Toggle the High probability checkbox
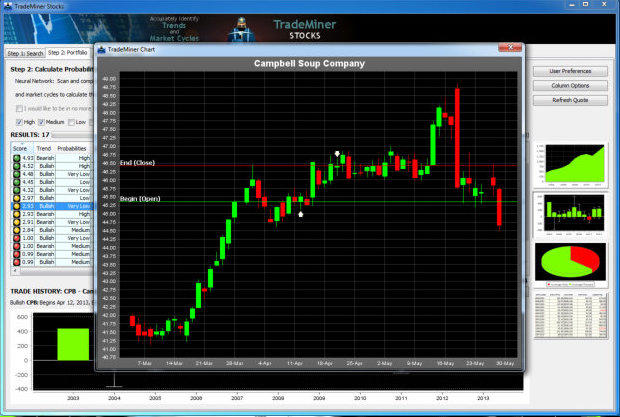This screenshot has width=620, height=417. (x=19, y=122)
